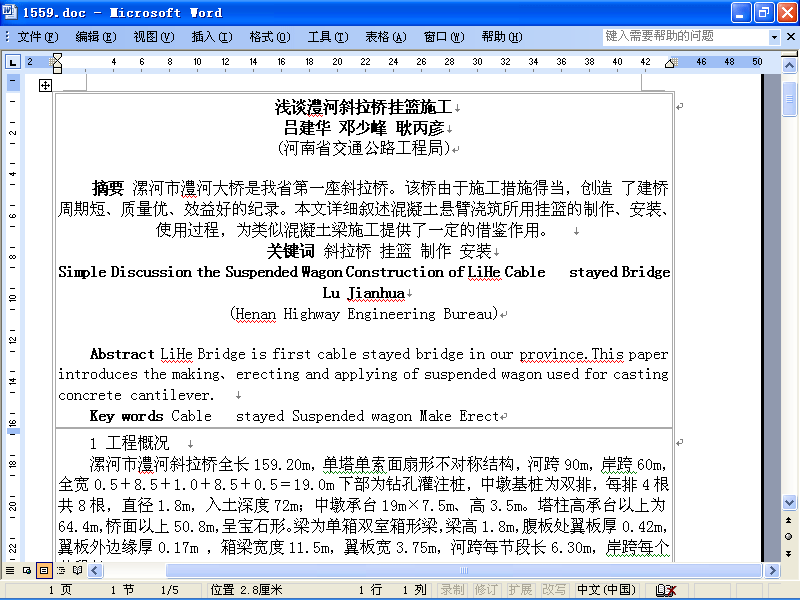This screenshot has width=800, height=600.
Task: Open the 窗口(W) menu
Action: click(444, 37)
